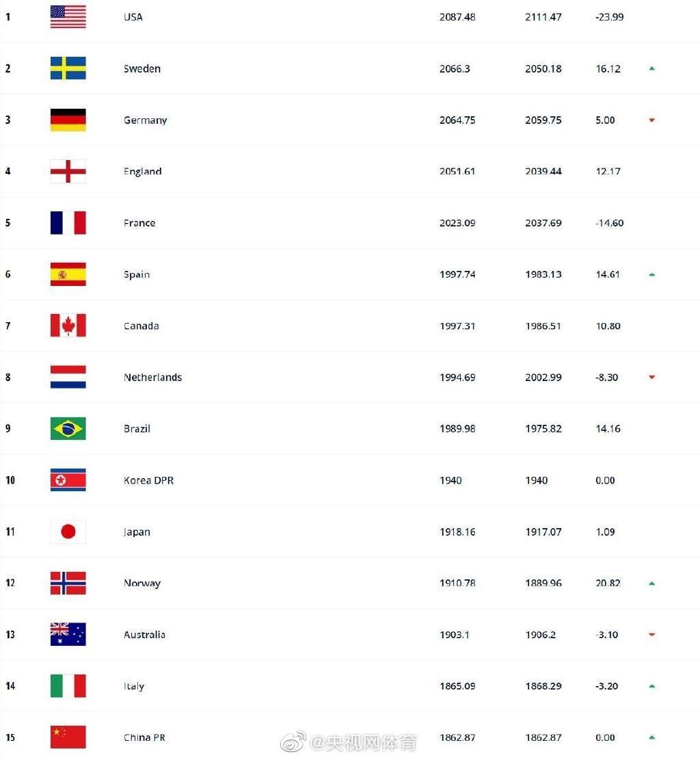Click the Weibo watermark logo
Viewport: 700px width, 760px height.
(x=293, y=742)
